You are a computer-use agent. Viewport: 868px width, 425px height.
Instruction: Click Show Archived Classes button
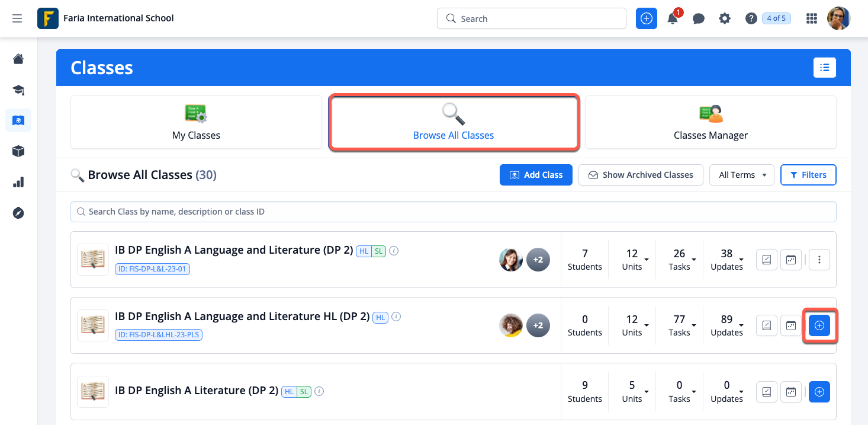point(640,175)
